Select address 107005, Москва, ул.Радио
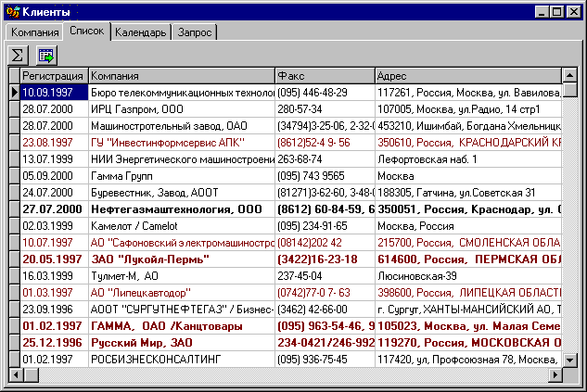Image resolution: width=587 pixels, height=392 pixels. [x=468, y=109]
